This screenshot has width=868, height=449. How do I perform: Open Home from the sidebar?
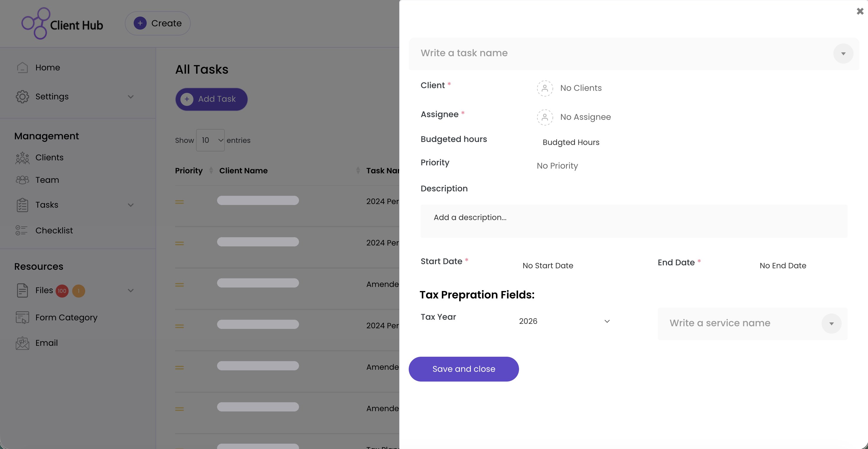[48, 67]
